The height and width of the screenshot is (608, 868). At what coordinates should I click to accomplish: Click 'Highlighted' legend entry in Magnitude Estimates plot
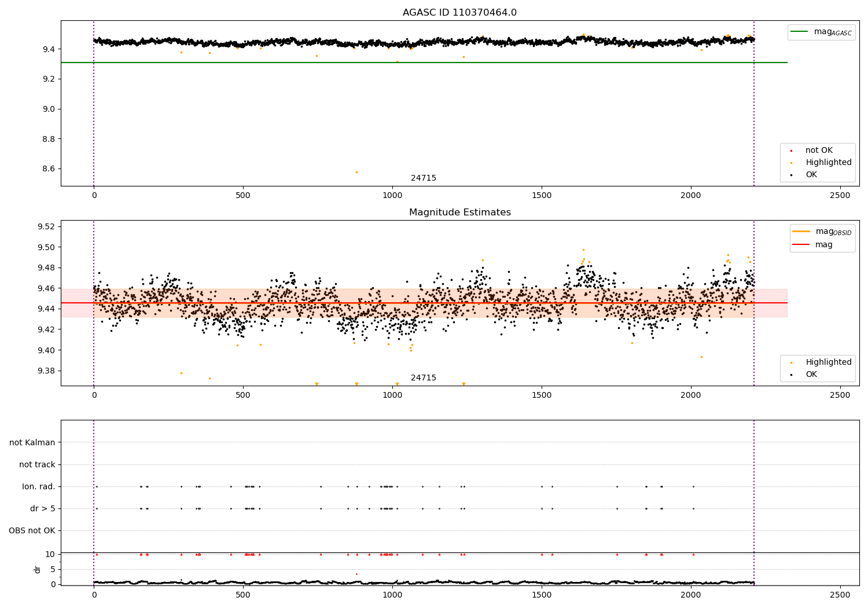(x=829, y=362)
